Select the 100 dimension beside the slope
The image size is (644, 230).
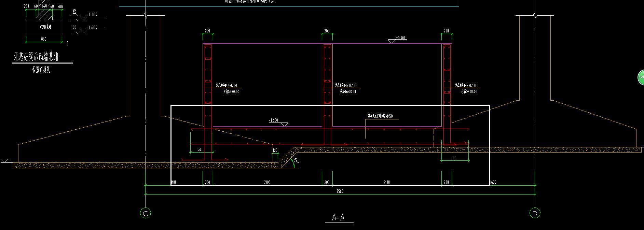(x=275, y=150)
